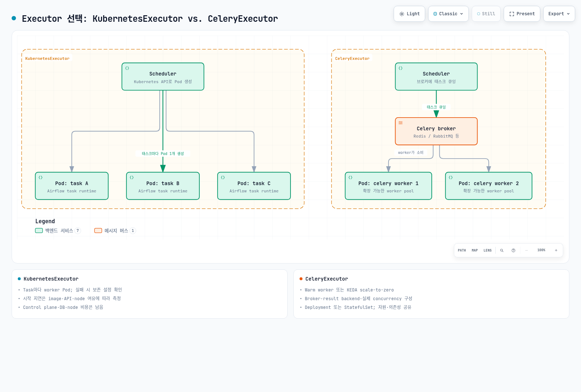The image size is (581, 392).
Task: Click the Task마다 worker Pod bullet
Action: (x=73, y=290)
